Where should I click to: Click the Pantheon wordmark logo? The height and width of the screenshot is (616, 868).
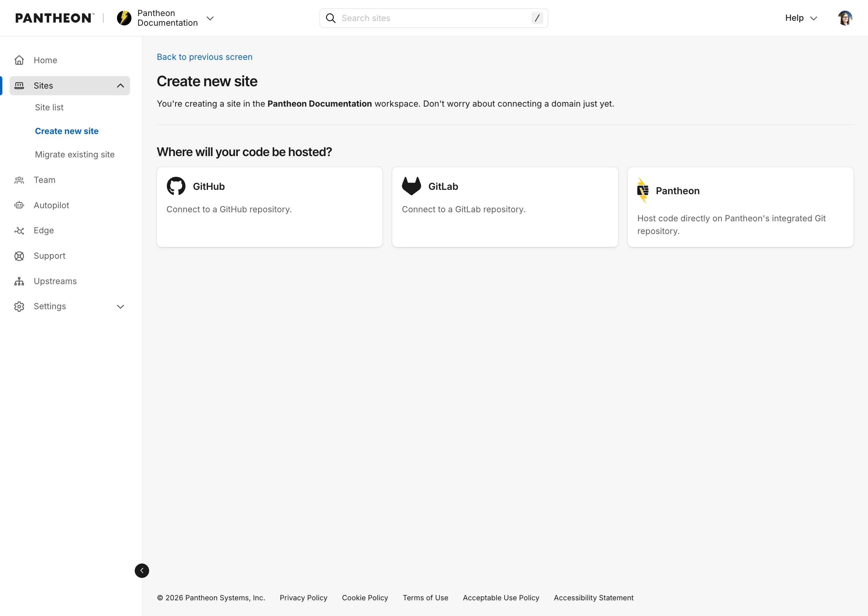(x=55, y=18)
